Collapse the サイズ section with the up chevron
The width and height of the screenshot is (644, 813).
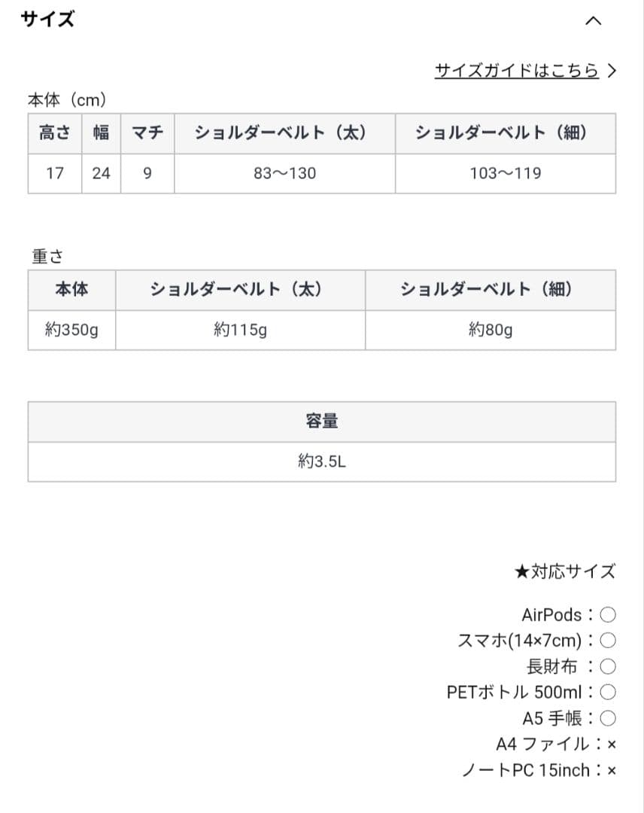(593, 21)
